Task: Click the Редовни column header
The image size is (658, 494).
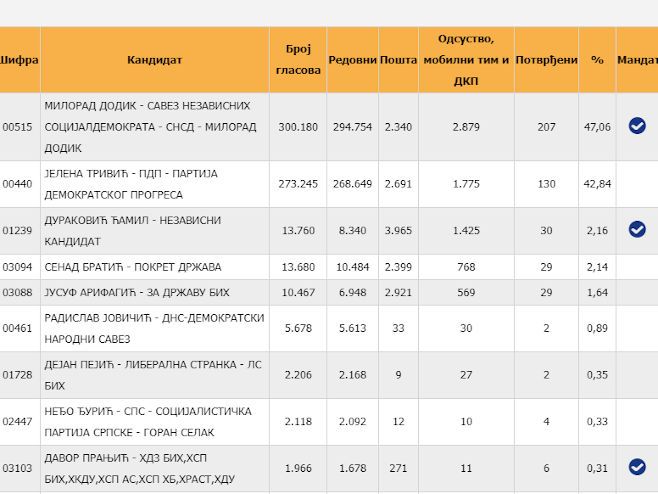Action: [x=352, y=60]
